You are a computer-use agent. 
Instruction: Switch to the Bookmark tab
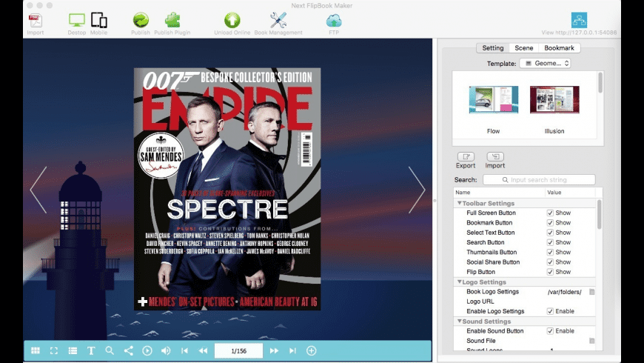click(x=560, y=48)
